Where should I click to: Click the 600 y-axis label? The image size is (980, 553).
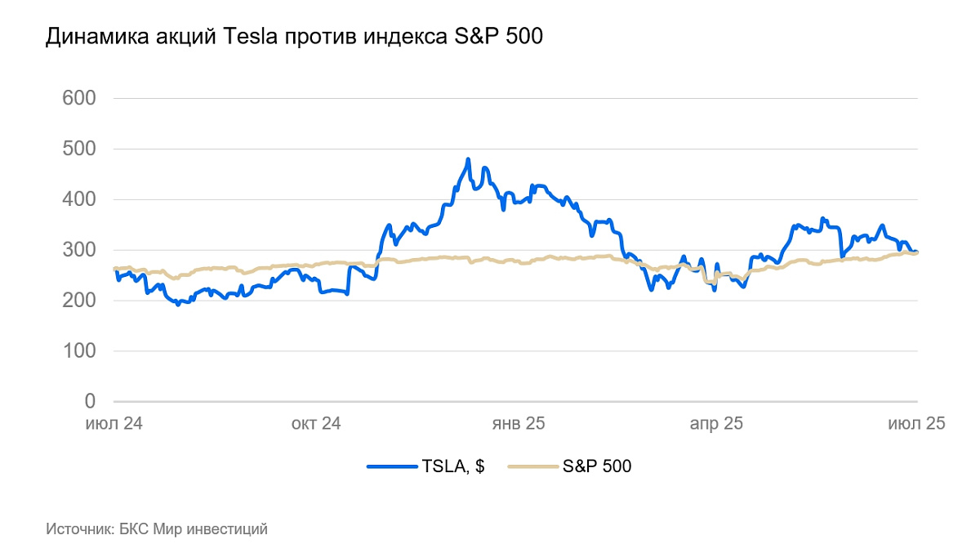pos(79,99)
